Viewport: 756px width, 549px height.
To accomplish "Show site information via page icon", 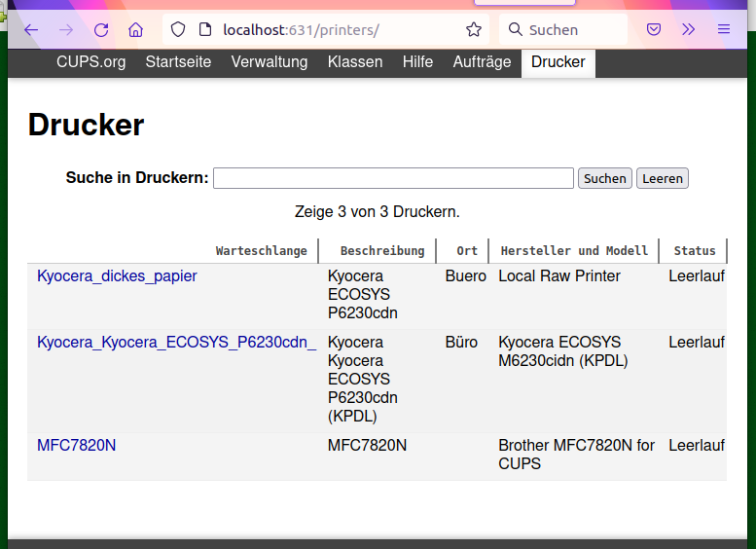I will [x=205, y=29].
